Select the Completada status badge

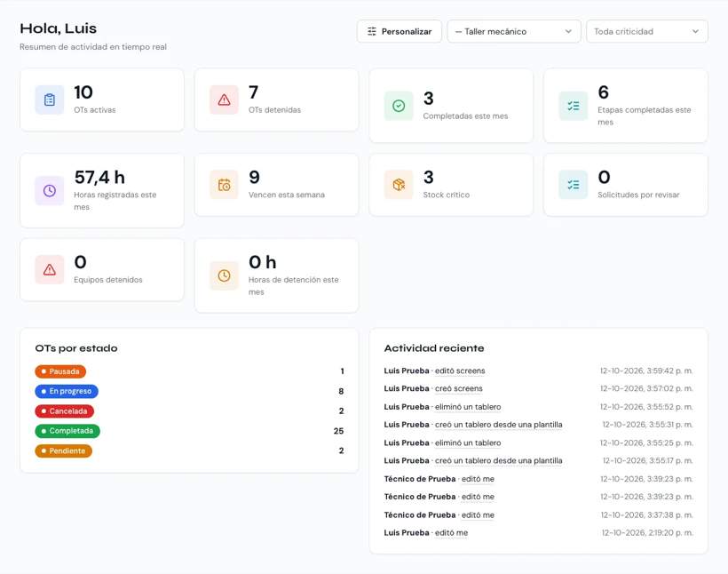click(67, 431)
